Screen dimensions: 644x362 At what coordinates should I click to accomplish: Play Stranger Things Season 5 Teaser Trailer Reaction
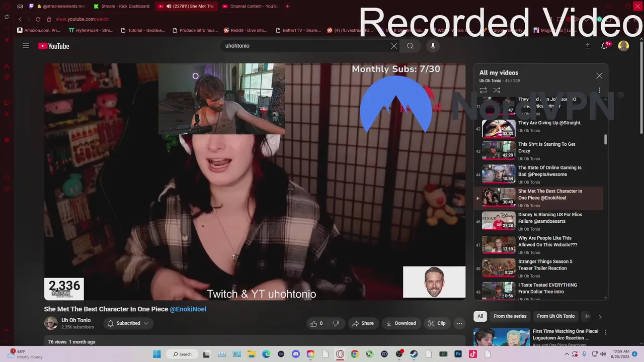[538, 268]
